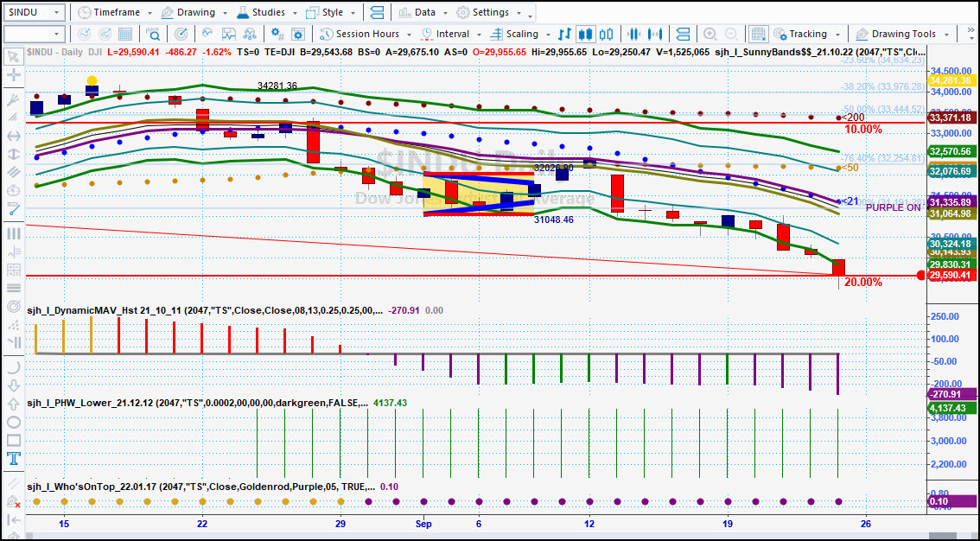
Task: Click the target with arrow icon
Action: tap(181, 34)
